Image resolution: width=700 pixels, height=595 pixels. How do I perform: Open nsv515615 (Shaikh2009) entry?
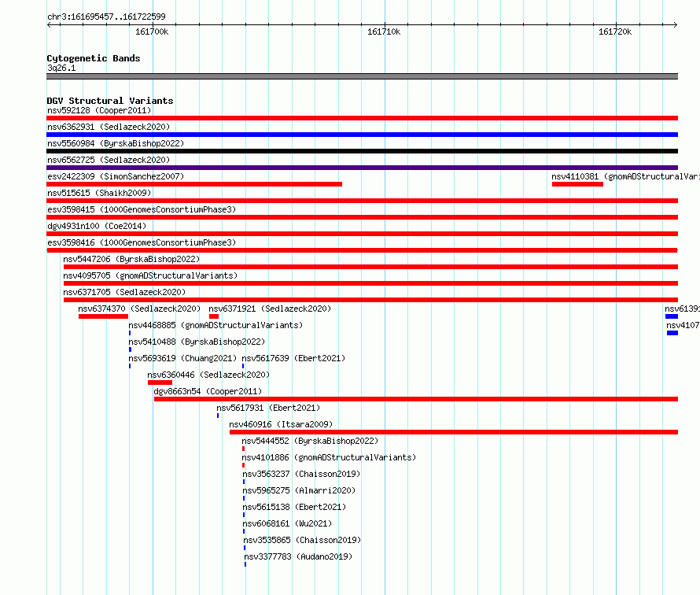[99, 193]
